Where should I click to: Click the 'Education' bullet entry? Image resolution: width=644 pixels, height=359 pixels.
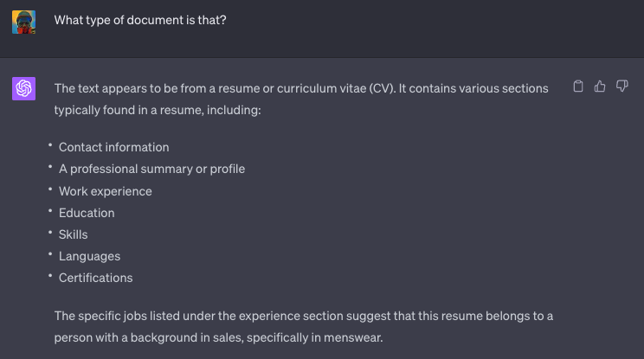87,213
